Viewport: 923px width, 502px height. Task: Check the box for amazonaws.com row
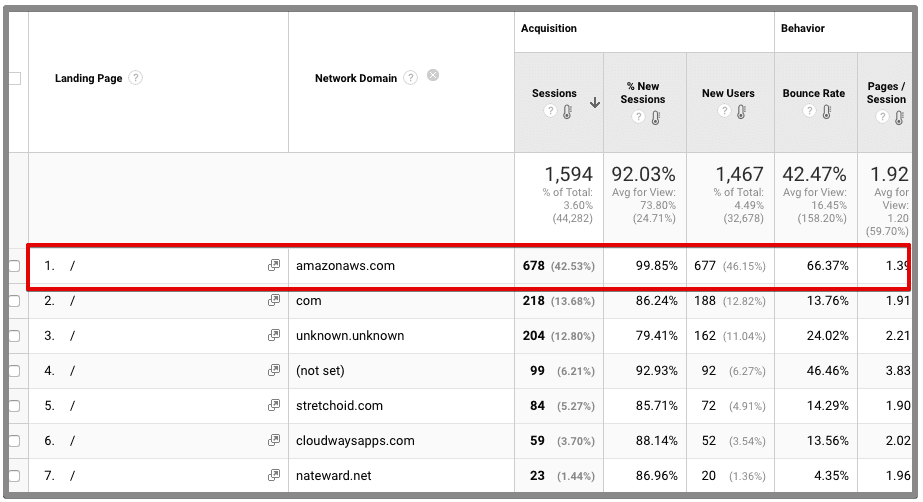click(x=14, y=266)
